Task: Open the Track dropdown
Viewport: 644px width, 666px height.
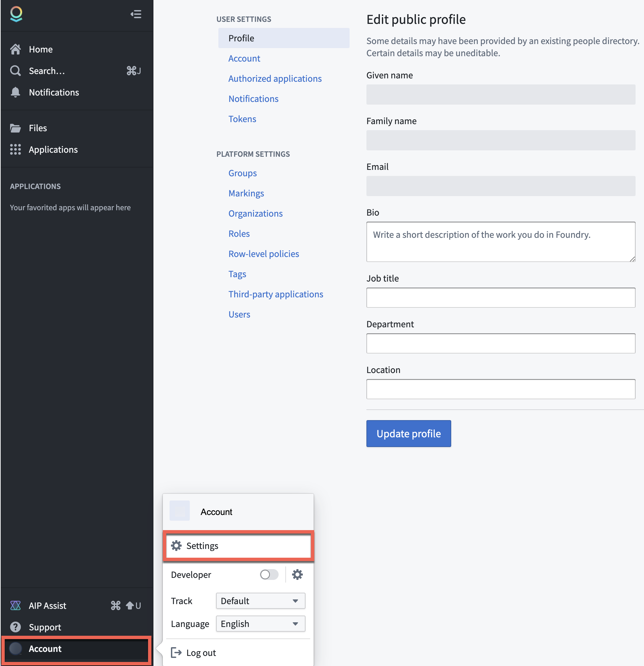Action: pyautogui.click(x=260, y=601)
